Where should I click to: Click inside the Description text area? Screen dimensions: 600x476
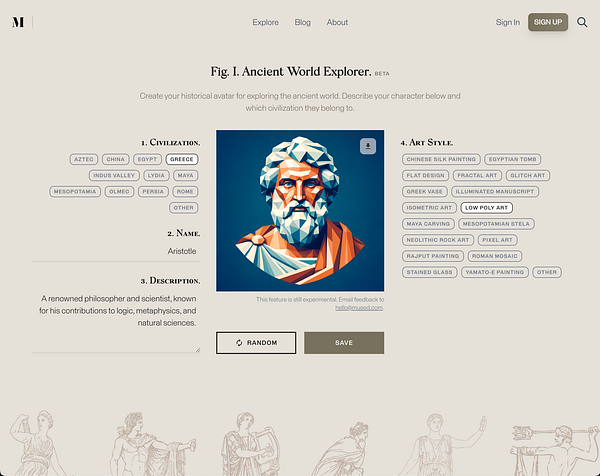[x=116, y=322]
